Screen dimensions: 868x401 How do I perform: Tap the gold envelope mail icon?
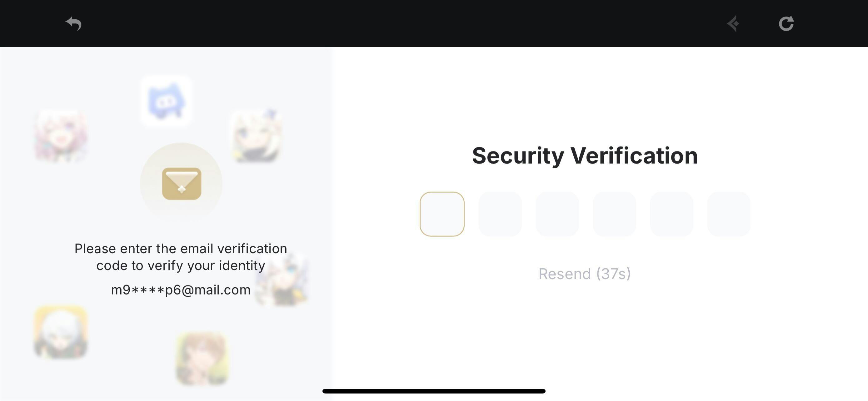[x=182, y=184]
